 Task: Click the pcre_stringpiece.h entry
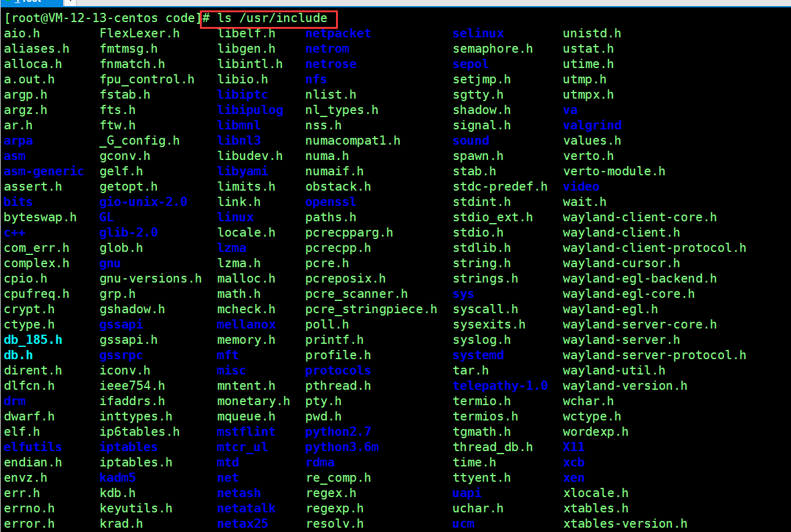pos(371,310)
